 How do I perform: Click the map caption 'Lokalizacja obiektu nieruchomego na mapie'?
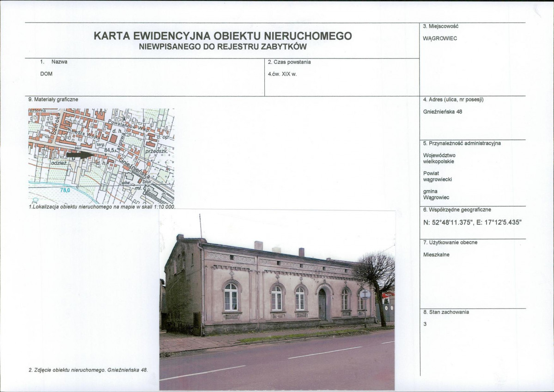[x=85, y=207]
